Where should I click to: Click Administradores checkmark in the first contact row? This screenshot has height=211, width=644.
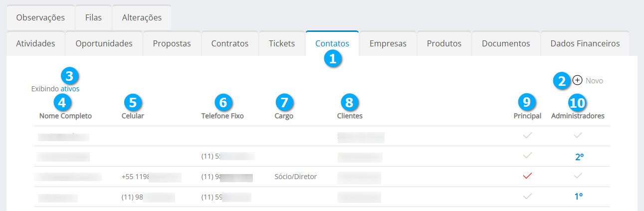pyautogui.click(x=578, y=135)
